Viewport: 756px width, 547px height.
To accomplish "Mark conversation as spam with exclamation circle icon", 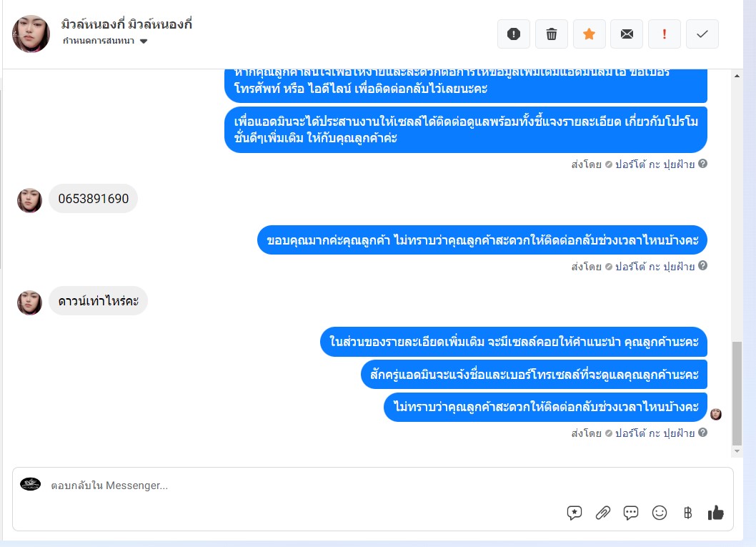I will (514, 34).
